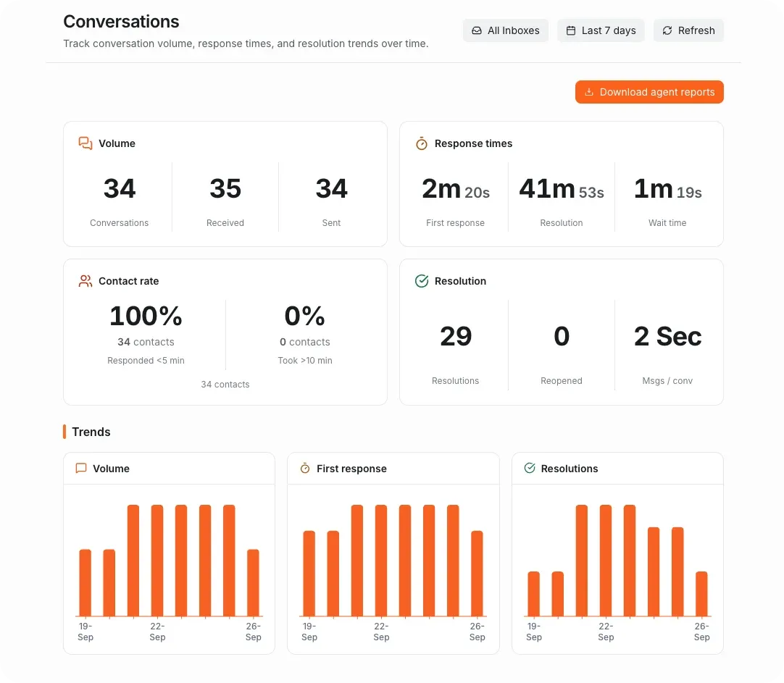Click the 0 Reopened number
The width and height of the screenshot is (784, 683).
[562, 336]
